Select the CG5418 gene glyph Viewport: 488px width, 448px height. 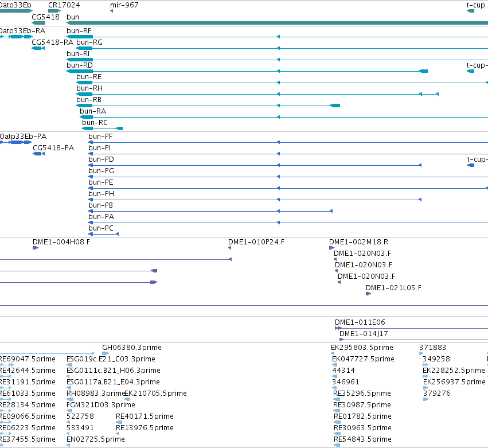coord(38,23)
